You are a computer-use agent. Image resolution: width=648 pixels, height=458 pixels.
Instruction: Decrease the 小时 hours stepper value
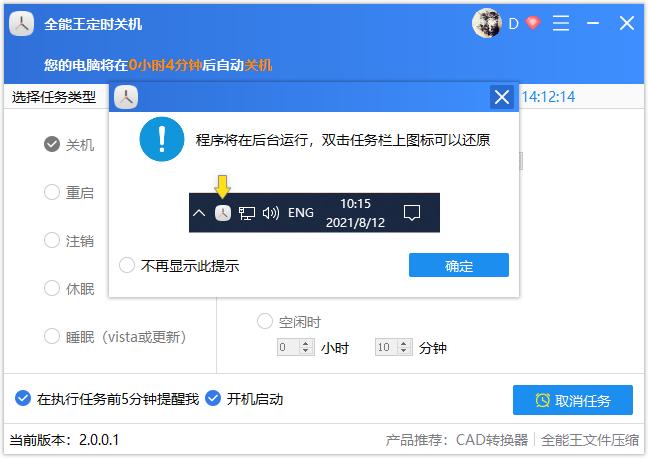pos(306,351)
